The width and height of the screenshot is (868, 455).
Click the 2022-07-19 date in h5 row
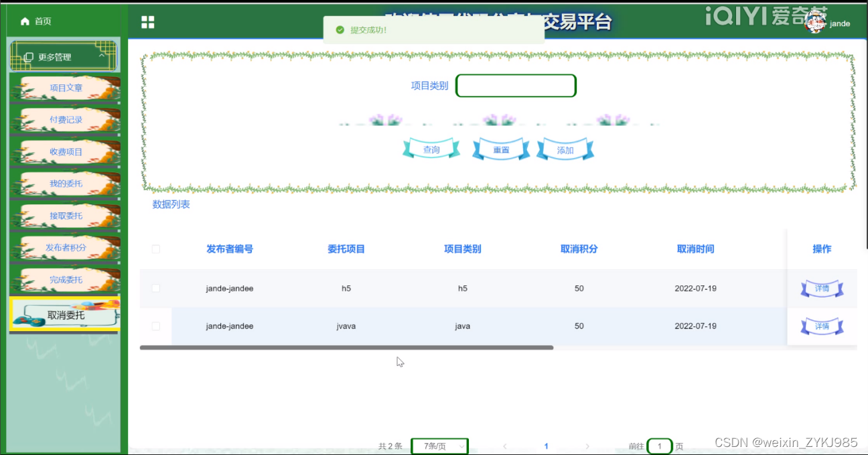click(696, 289)
